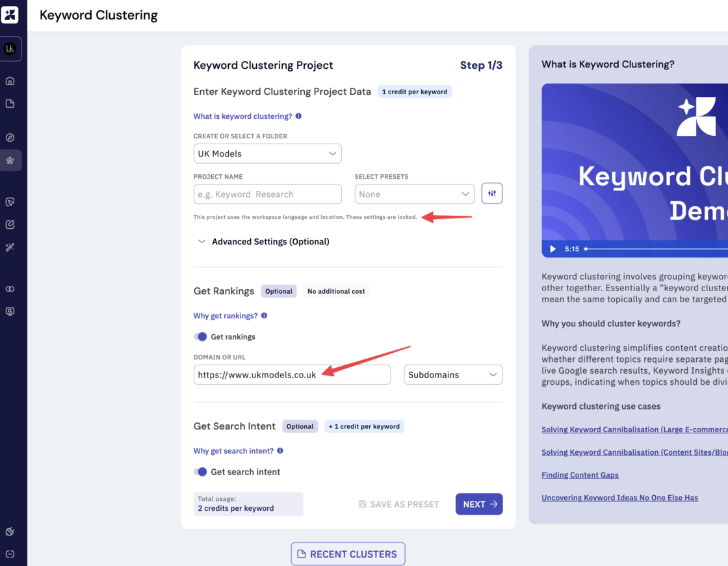Select the compass discovery icon in sidebar

point(10,137)
